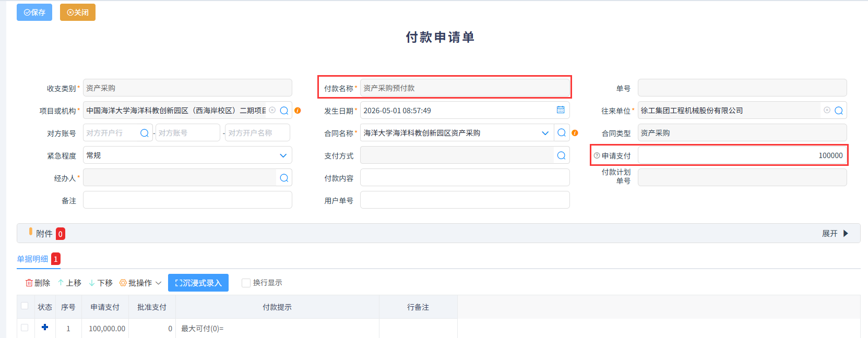Click 批准支付 cell showing 0
The width and height of the screenshot is (868, 338).
pyautogui.click(x=152, y=329)
